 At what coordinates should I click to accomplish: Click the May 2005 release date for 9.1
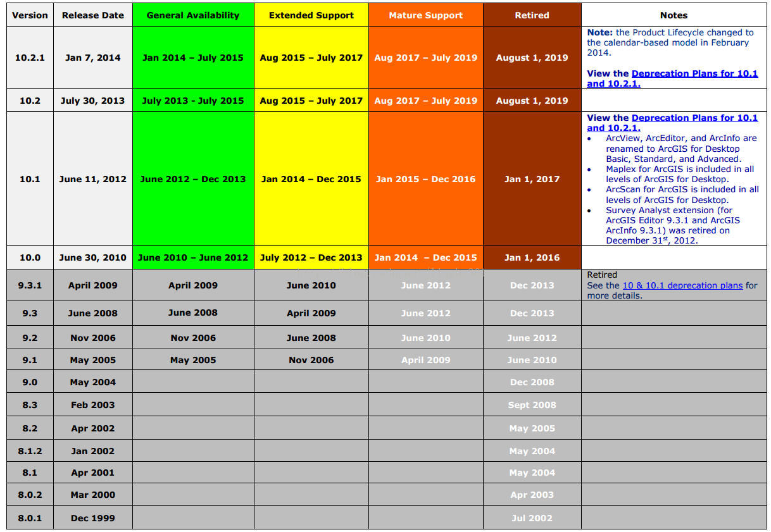tap(93, 360)
